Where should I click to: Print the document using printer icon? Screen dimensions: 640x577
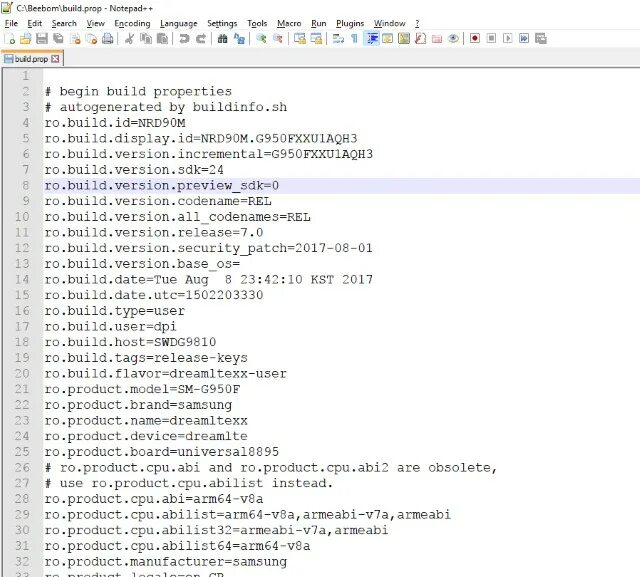108,39
